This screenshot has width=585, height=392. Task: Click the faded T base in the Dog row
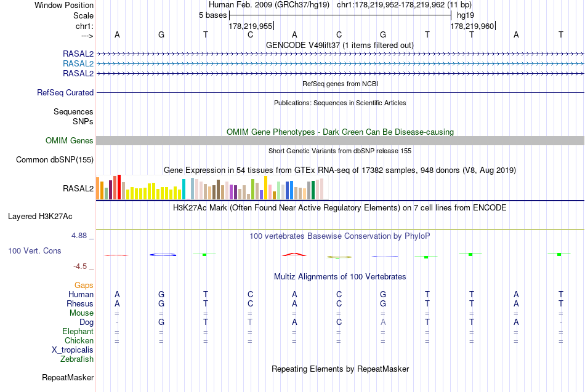tap(250, 322)
